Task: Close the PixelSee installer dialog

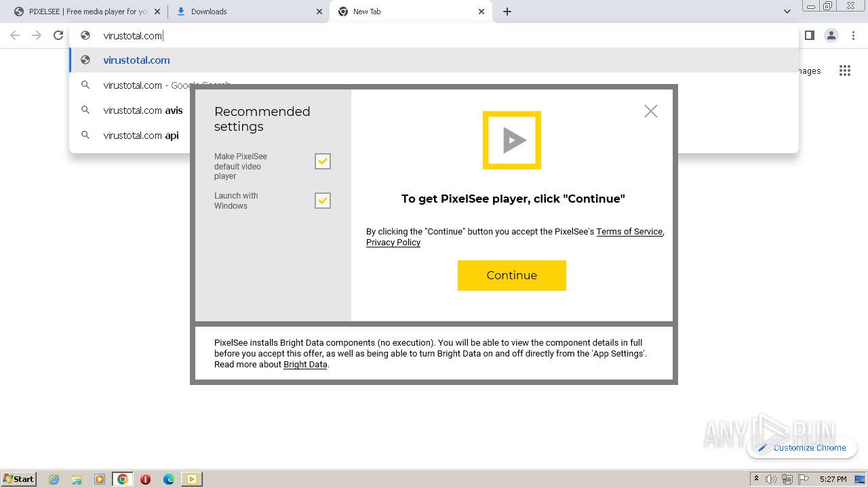Action: tap(651, 111)
